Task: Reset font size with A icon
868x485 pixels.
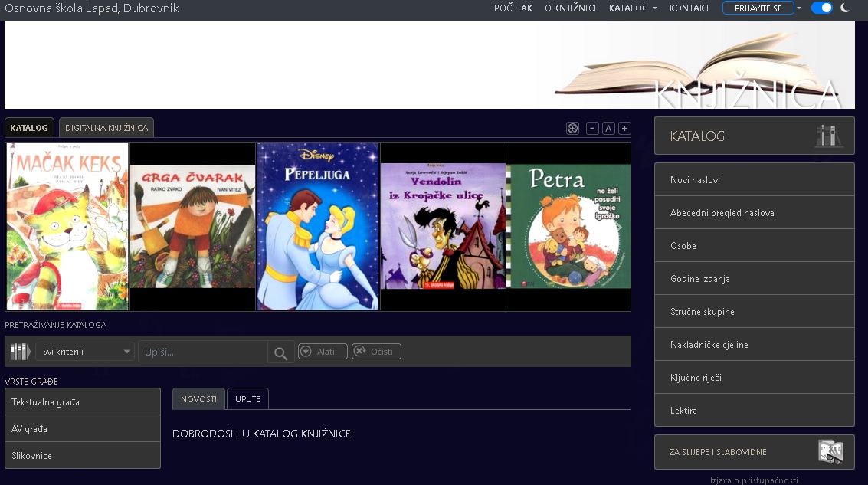Action: [x=608, y=129]
